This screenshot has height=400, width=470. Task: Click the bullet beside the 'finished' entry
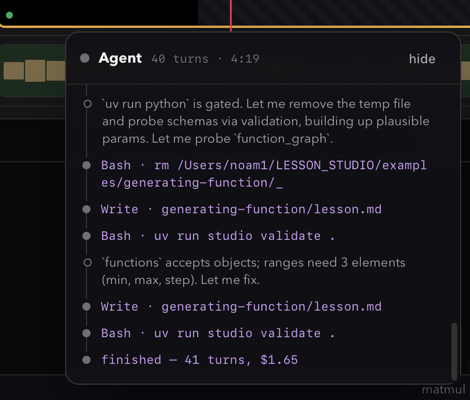87,360
